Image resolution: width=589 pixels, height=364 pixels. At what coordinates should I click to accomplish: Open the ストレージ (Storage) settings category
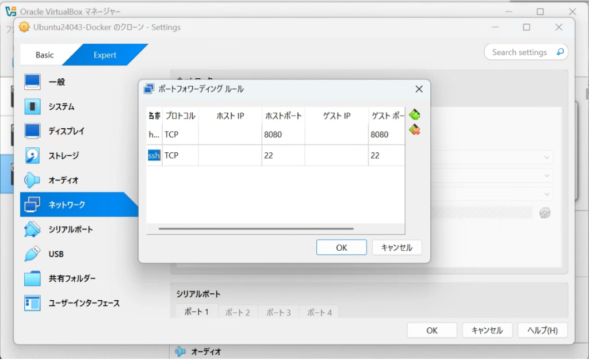click(63, 156)
